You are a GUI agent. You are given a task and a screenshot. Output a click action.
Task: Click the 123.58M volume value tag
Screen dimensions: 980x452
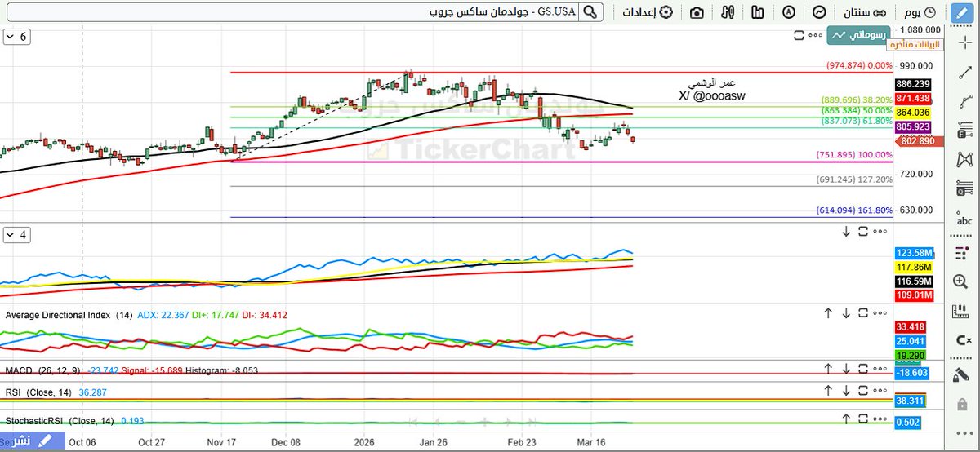(913, 254)
